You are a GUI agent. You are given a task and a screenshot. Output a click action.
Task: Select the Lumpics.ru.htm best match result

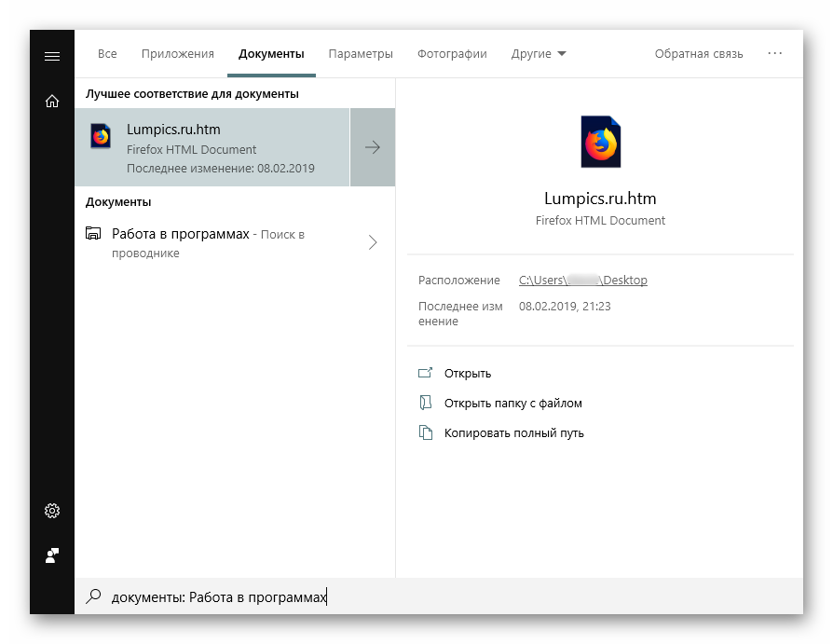tap(212, 147)
